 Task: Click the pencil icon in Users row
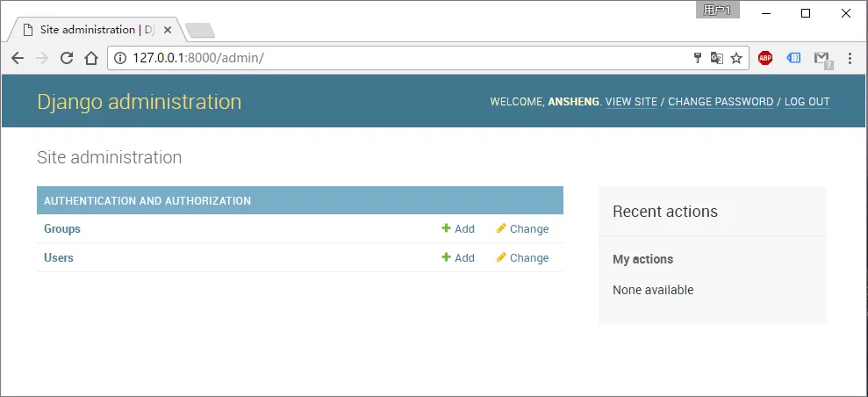(x=501, y=257)
